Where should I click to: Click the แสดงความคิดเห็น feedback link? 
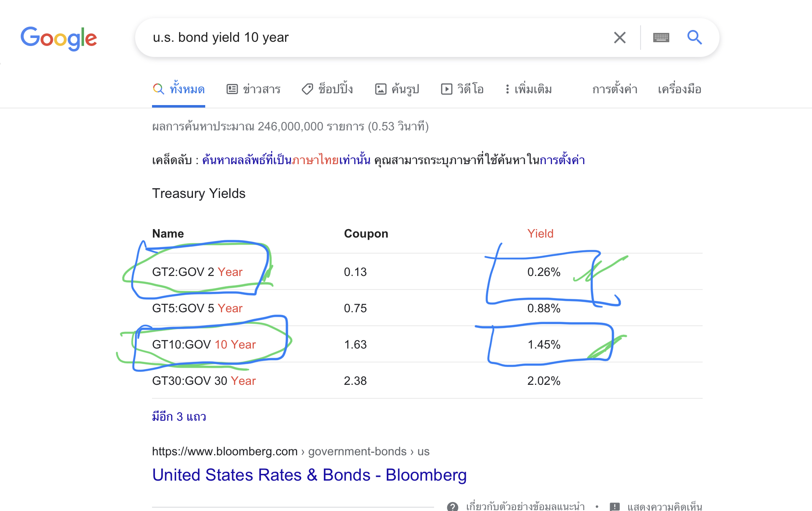[x=664, y=506]
